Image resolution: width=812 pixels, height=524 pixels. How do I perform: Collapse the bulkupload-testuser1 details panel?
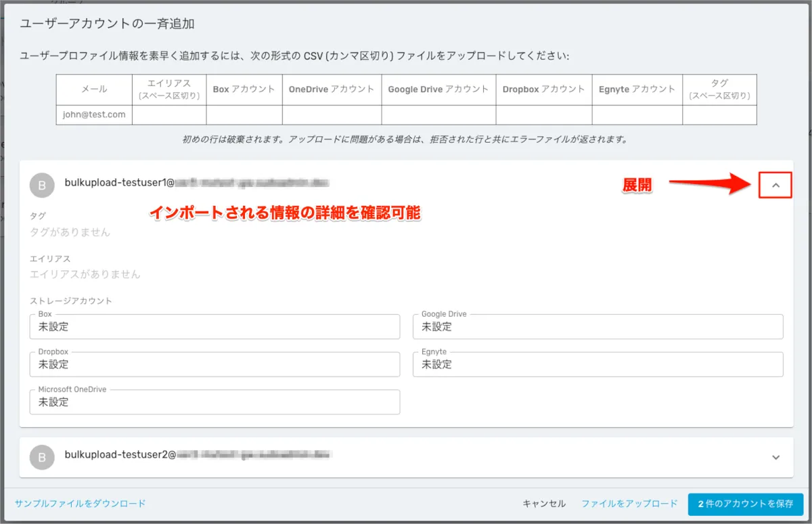[775, 185]
